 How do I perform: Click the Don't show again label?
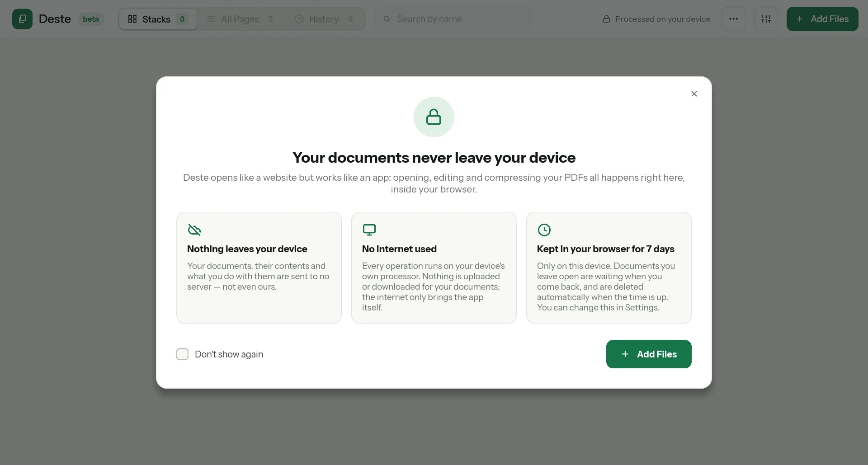(x=229, y=354)
